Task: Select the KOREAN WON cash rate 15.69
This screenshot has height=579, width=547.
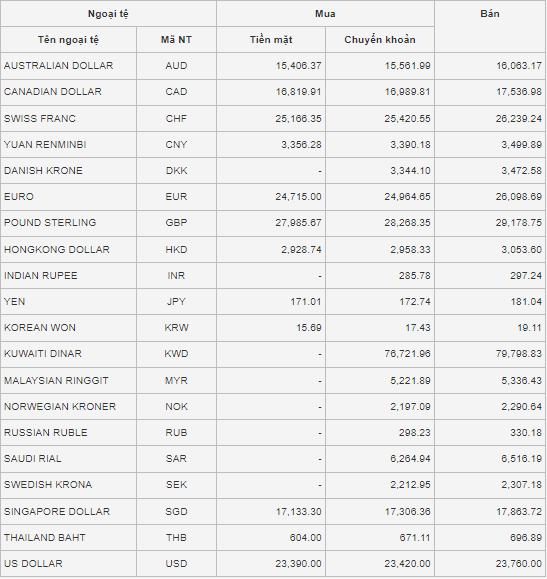Action: [x=309, y=328]
